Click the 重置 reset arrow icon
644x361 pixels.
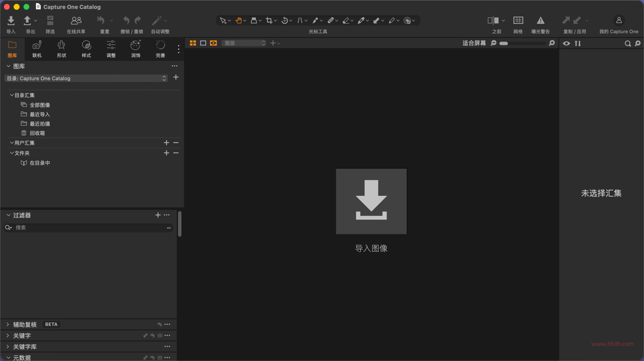tap(101, 20)
